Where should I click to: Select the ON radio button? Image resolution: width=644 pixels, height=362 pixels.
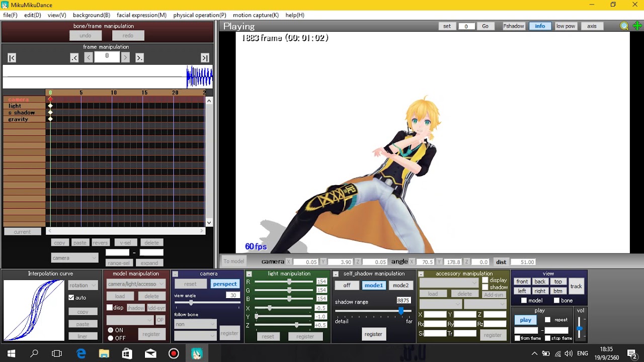(110, 330)
